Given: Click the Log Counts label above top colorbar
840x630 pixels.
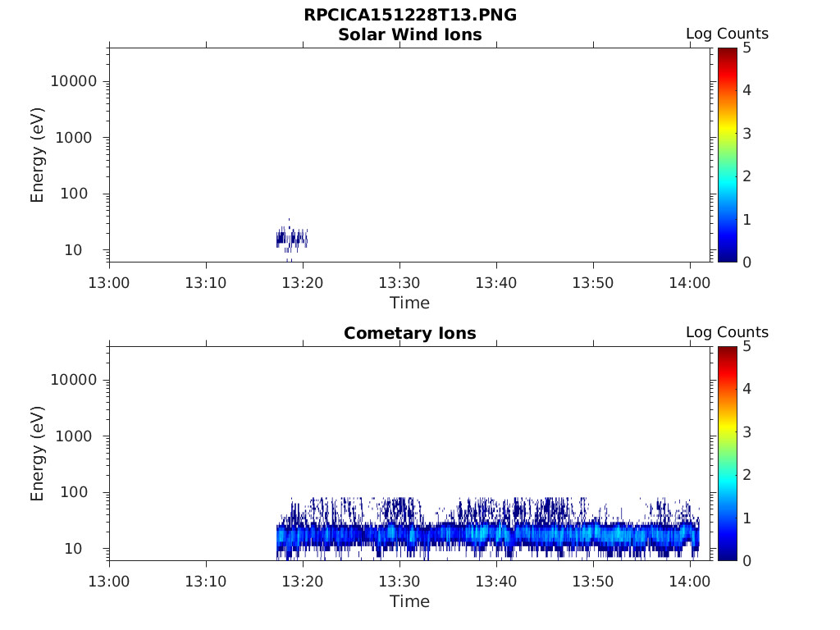Looking at the screenshot, I should [727, 34].
